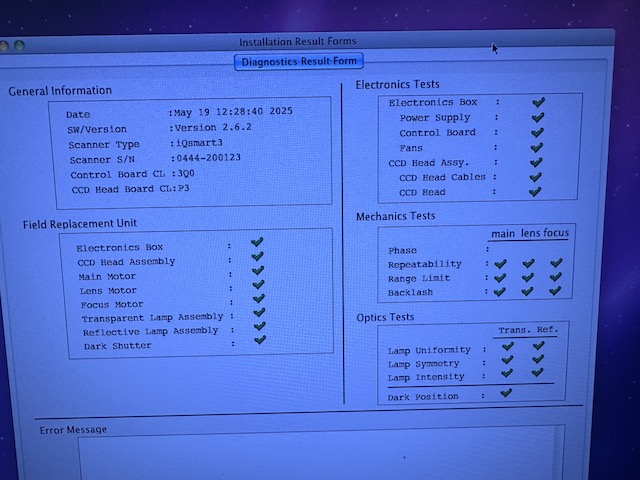The width and height of the screenshot is (640, 480).
Task: Click the CCD Head Assembly checkmark icon
Action: coord(258,257)
